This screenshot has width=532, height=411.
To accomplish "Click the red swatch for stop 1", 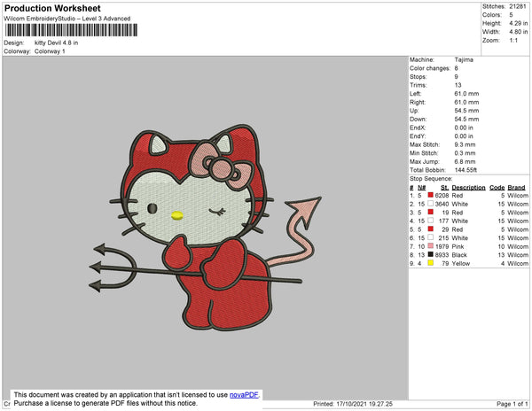I will pyautogui.click(x=431, y=195).
